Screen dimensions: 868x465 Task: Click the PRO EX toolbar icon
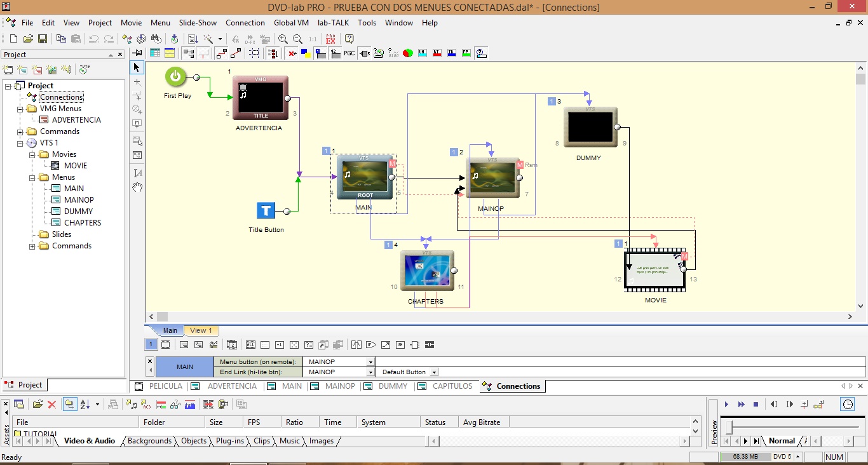330,39
